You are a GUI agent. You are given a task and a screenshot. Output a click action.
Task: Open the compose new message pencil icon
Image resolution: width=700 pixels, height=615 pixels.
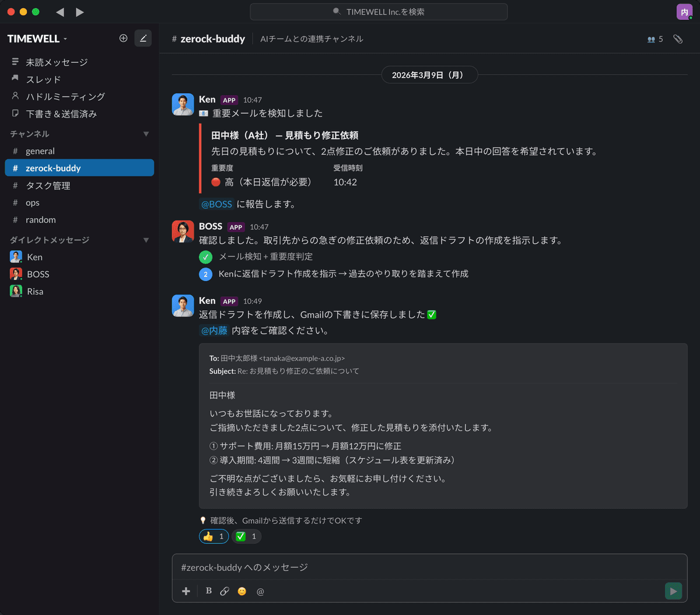coord(143,38)
